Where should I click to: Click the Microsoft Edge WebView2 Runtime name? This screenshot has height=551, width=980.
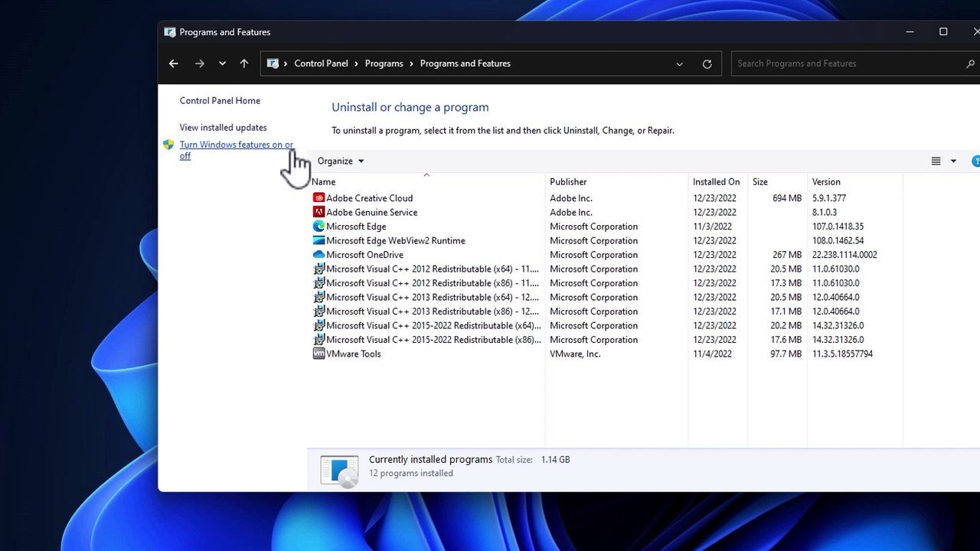pyautogui.click(x=395, y=240)
